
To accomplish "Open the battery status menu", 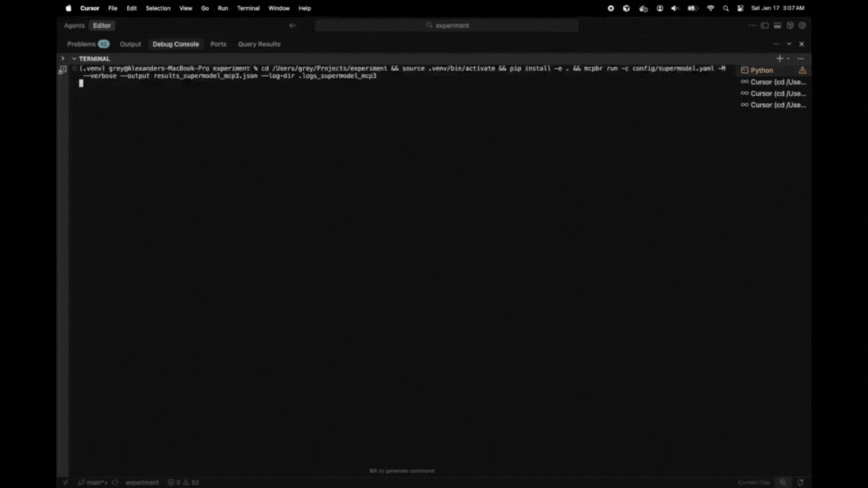I will point(693,8).
